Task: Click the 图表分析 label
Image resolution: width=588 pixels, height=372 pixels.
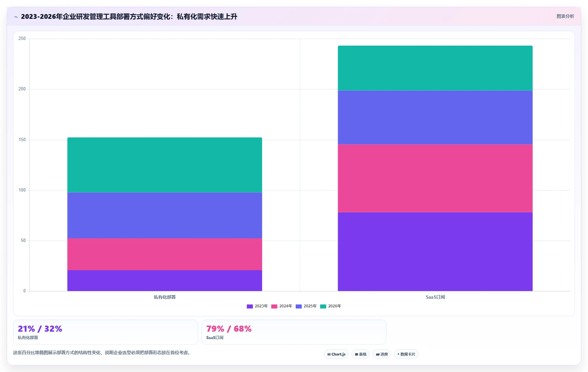Action: [x=565, y=16]
